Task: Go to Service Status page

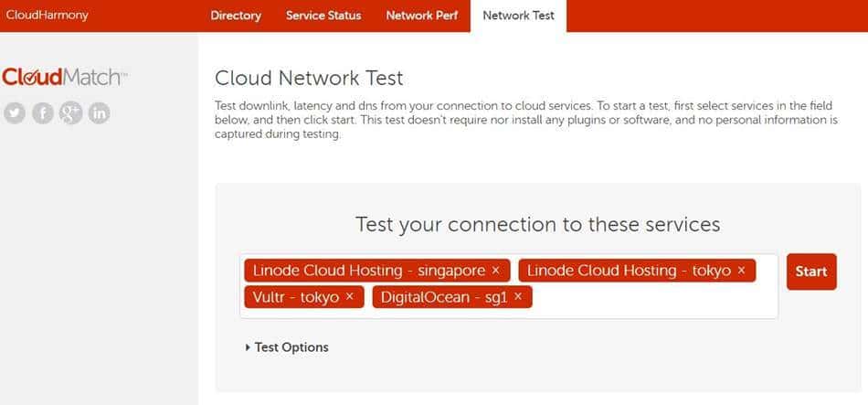Action: click(x=323, y=16)
